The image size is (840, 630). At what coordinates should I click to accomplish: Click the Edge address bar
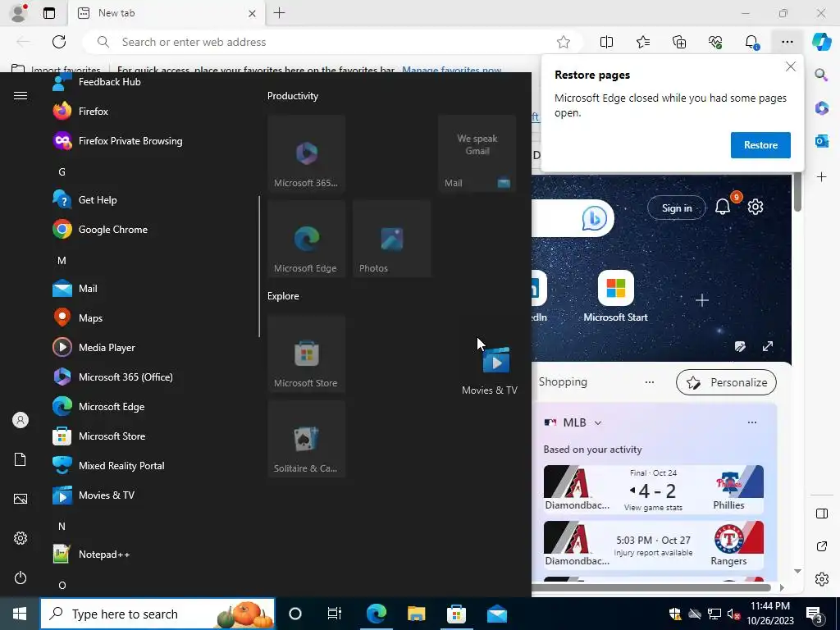point(332,43)
